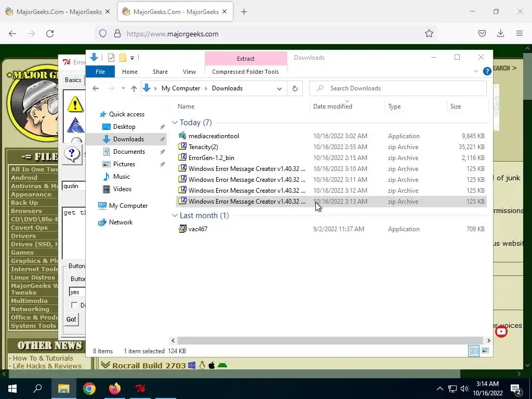Open the View ribbon tab
Viewport: 532px width, 399px height.
tap(189, 72)
